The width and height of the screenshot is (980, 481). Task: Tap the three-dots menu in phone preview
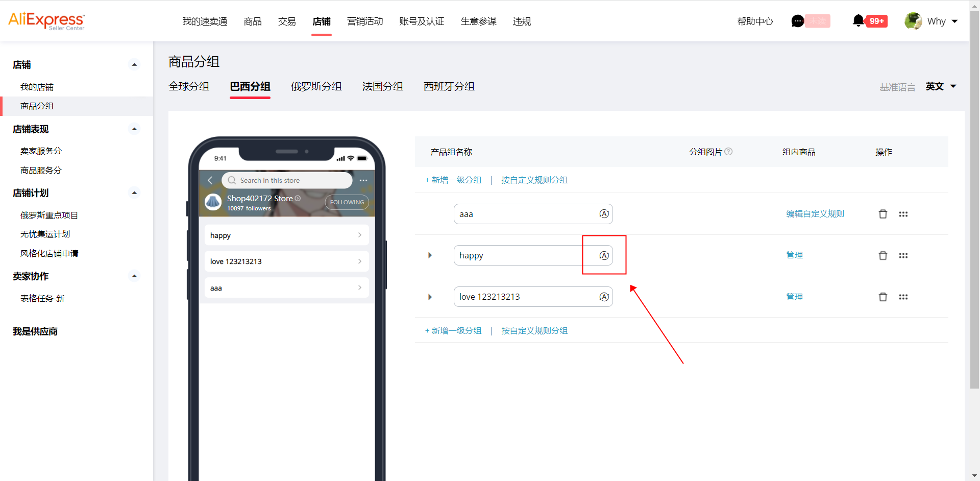(363, 180)
